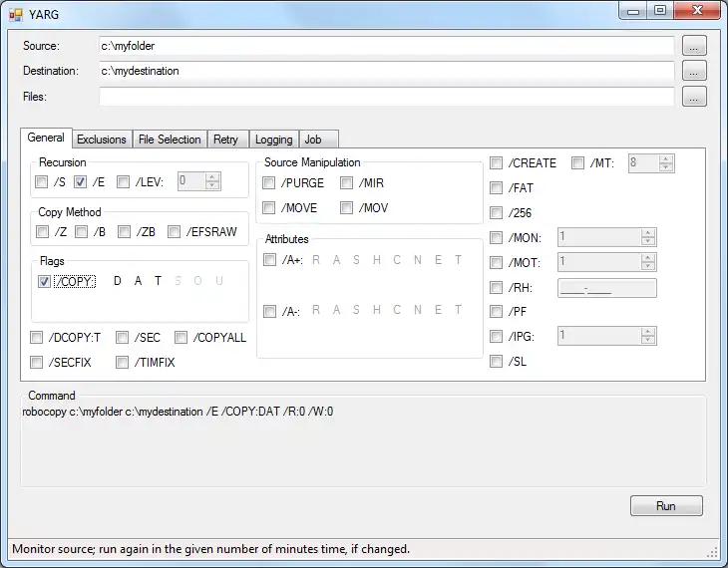Open the Exclusions tab
Screen dimensions: 728x568
(102, 140)
